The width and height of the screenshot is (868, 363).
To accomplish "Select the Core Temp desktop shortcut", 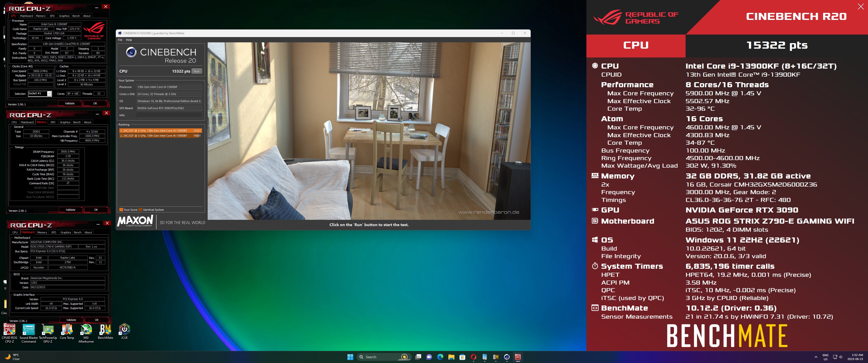I will pos(67,332).
